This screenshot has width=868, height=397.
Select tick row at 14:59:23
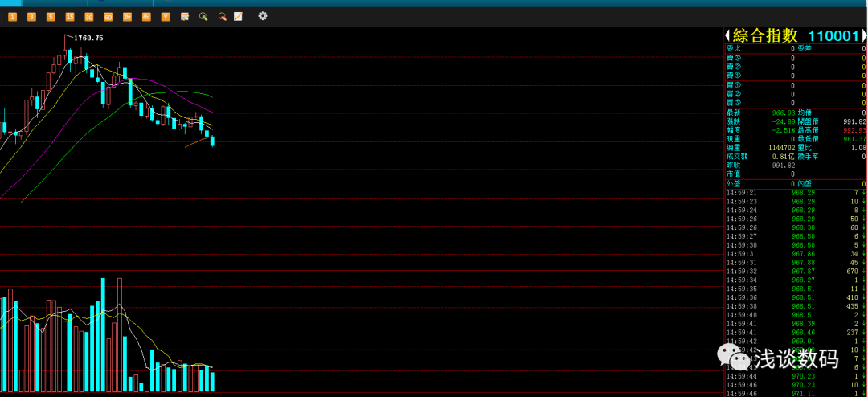[x=796, y=202]
